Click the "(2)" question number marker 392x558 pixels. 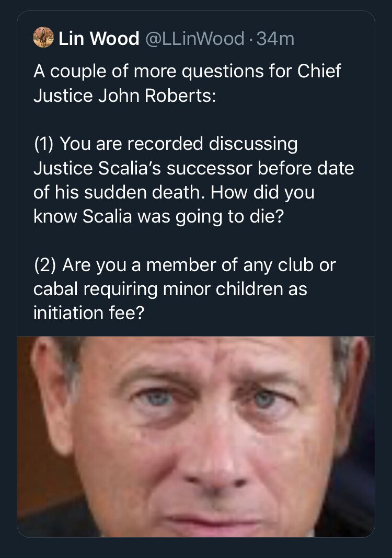coord(45,265)
